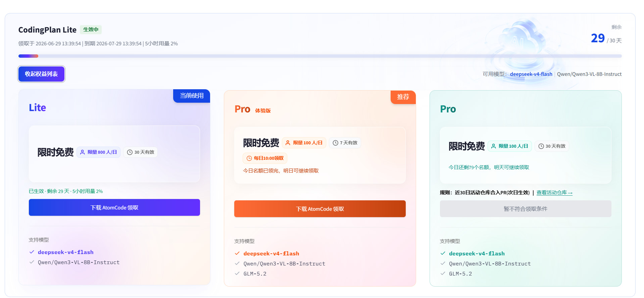The height and width of the screenshot is (298, 644).
Task: Click the clock icon in 每日10:00领取 badge
Action: (x=249, y=158)
